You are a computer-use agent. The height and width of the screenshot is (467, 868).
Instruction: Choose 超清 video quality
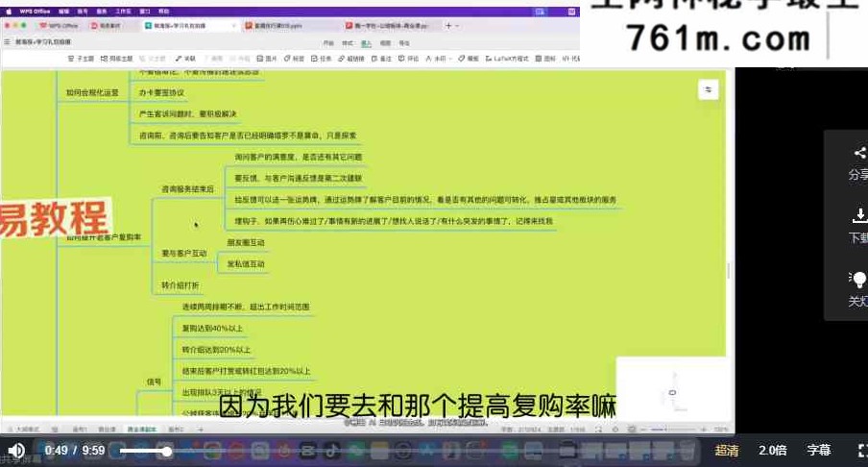click(x=726, y=451)
